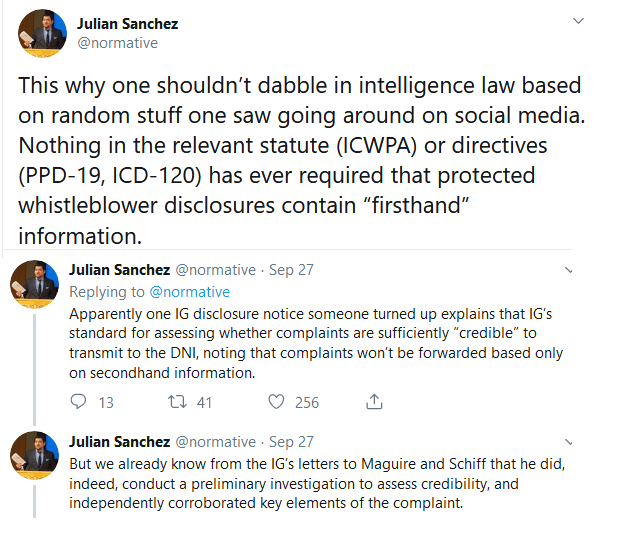
Task: Click Julian Sanchez name on first reply
Action: 120,270
